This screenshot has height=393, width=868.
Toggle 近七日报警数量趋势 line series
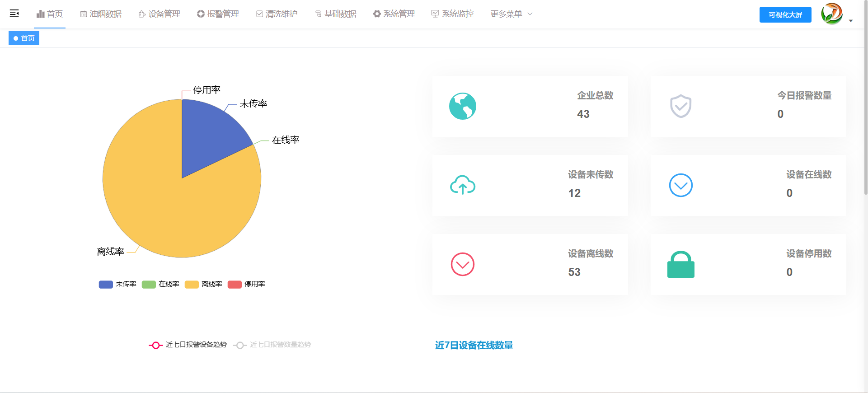272,345
